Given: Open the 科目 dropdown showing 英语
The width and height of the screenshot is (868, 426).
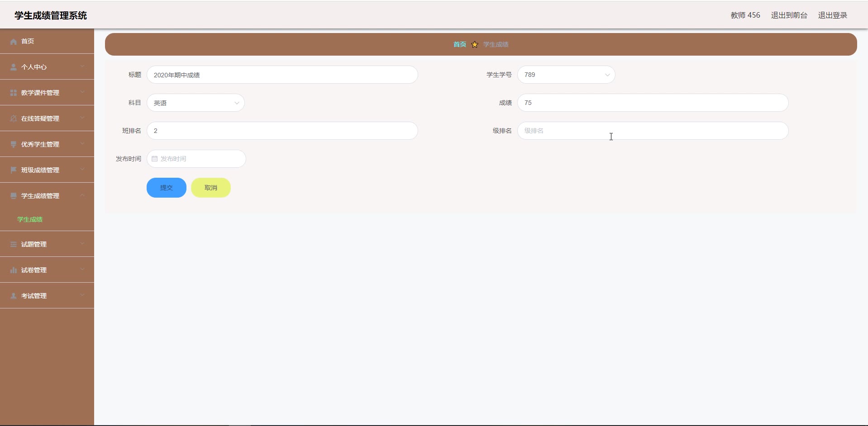Looking at the screenshot, I should 196,103.
